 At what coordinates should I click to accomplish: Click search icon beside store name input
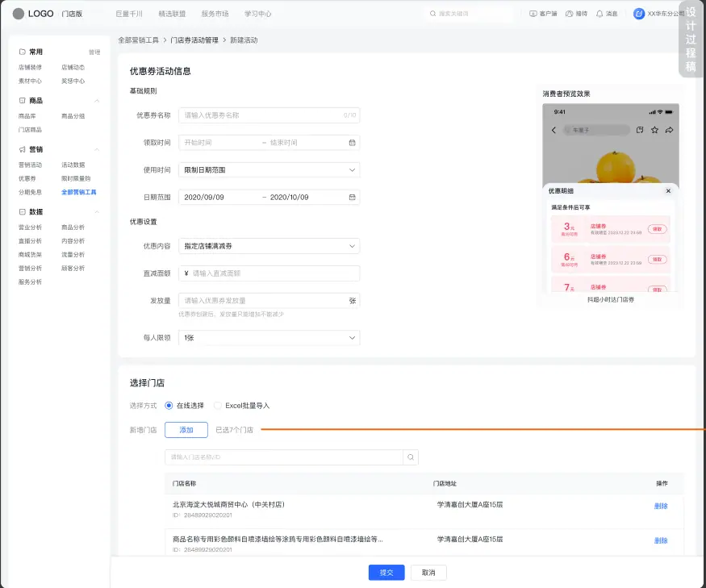click(x=411, y=457)
